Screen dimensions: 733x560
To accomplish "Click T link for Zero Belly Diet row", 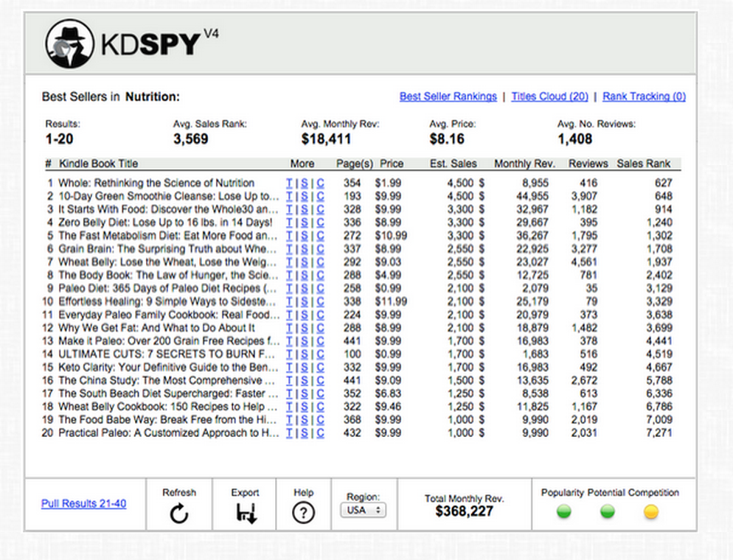I will point(289,223).
